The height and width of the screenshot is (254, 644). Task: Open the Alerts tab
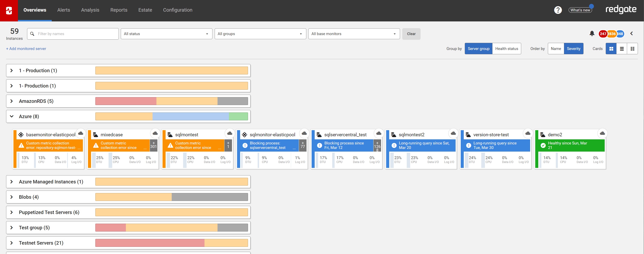64,10
